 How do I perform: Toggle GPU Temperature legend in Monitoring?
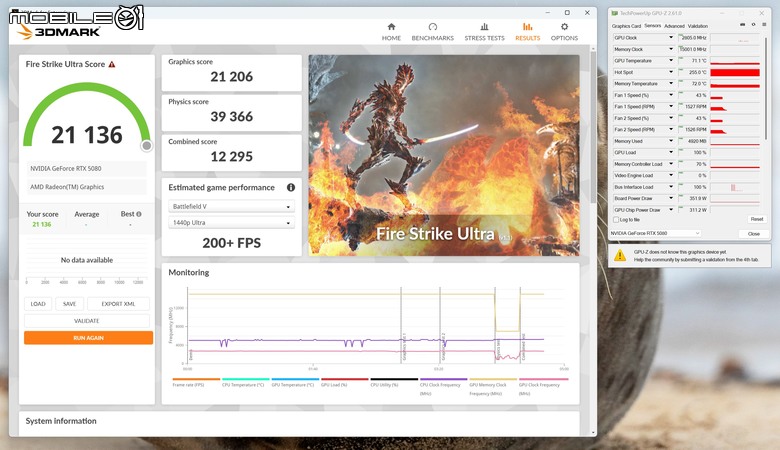(295, 382)
